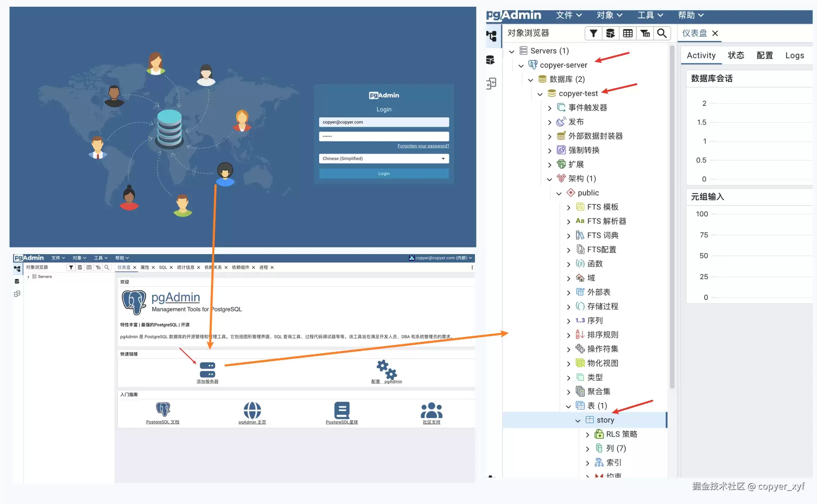Open the 社区支持 link

431,422
